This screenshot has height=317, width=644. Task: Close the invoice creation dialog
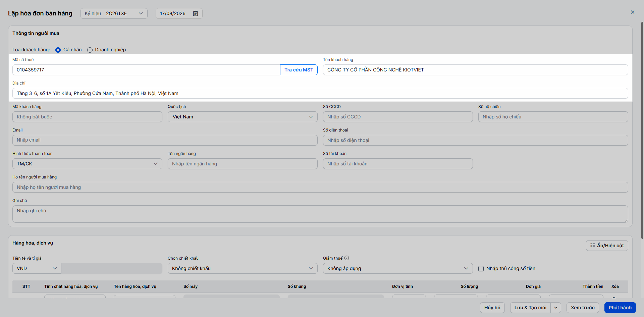633,12
